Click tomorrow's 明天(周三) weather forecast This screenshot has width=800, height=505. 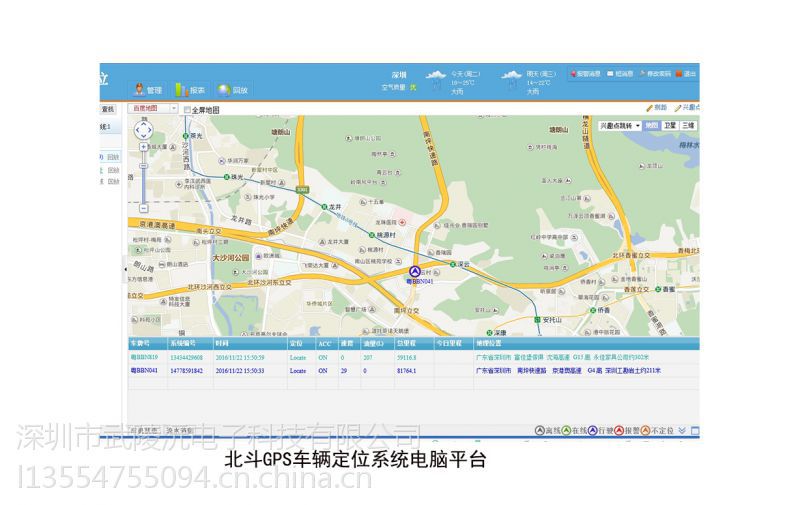click(x=529, y=82)
